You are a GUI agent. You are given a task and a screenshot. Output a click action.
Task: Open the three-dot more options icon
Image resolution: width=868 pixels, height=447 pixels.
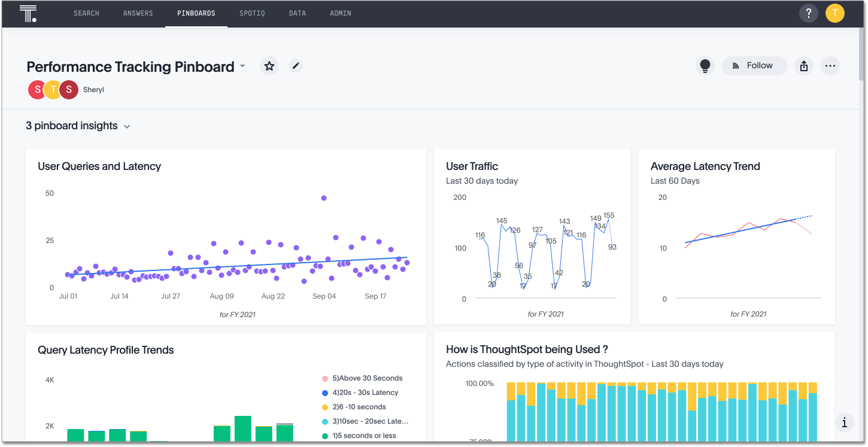click(x=830, y=66)
